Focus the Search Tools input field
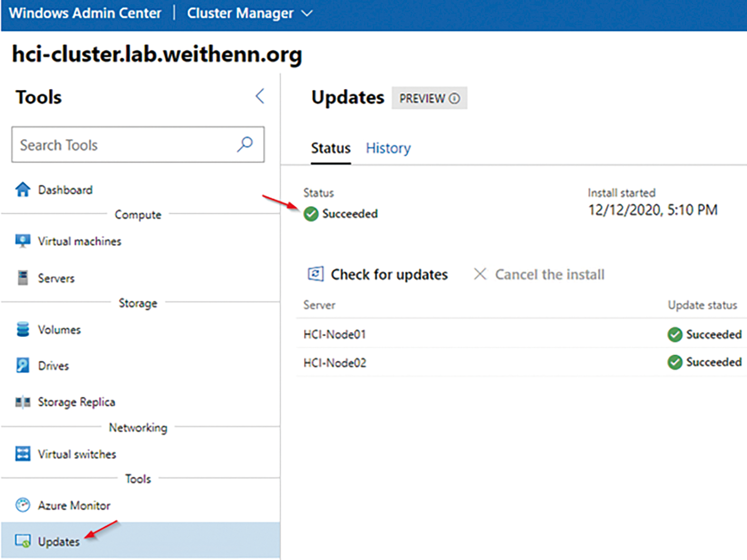 click(x=138, y=144)
